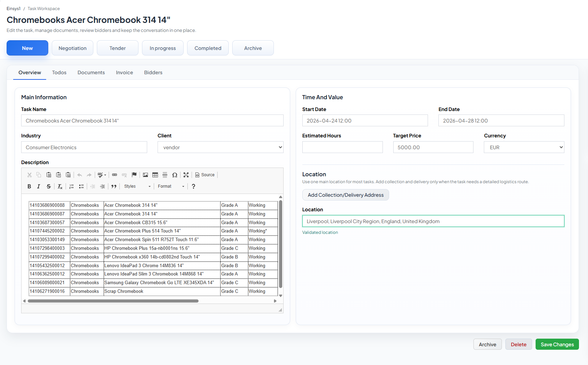
Task: Click table cell 'Acer Chromebook CB315 15.6"'
Action: coord(162,222)
